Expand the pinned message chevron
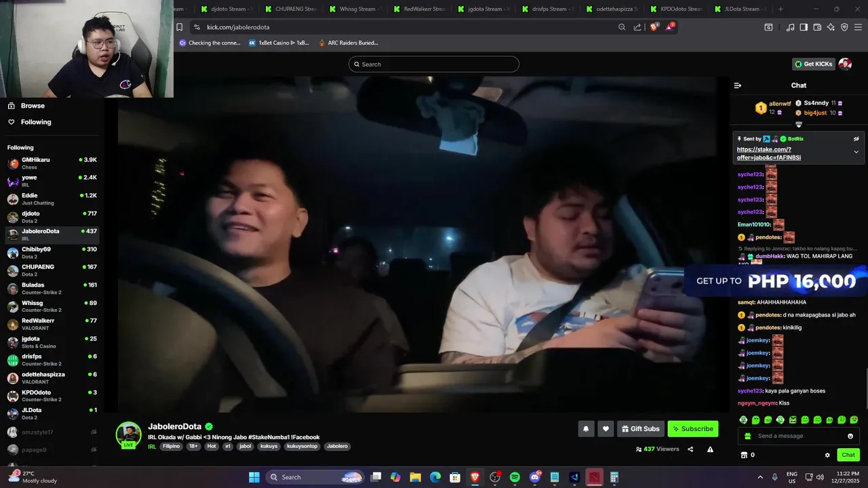The height and width of the screenshot is (488, 868). pos(856,152)
